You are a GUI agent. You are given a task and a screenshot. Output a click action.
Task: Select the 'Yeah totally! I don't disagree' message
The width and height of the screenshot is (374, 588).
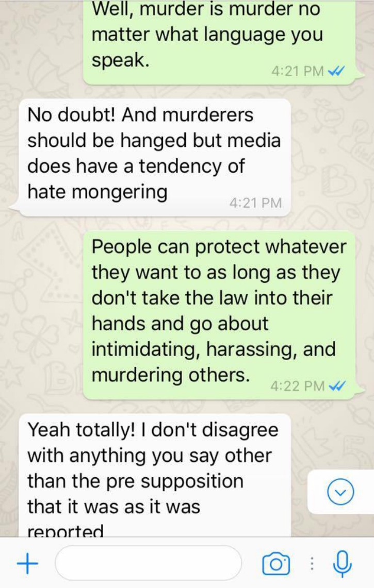[x=155, y=475]
